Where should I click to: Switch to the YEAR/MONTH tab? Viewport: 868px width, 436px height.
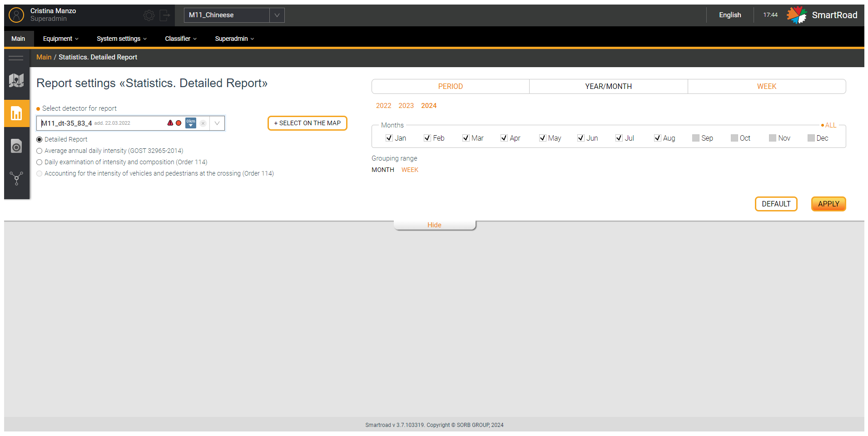[x=609, y=86]
